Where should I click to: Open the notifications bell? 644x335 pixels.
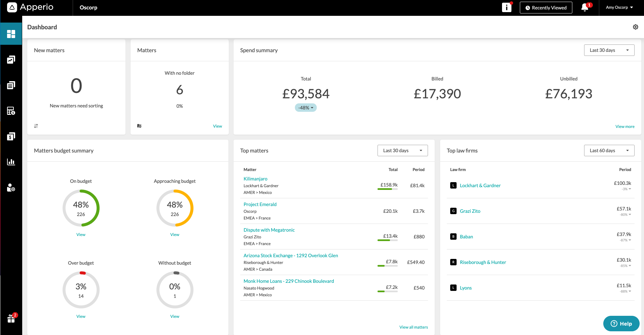[x=585, y=7]
